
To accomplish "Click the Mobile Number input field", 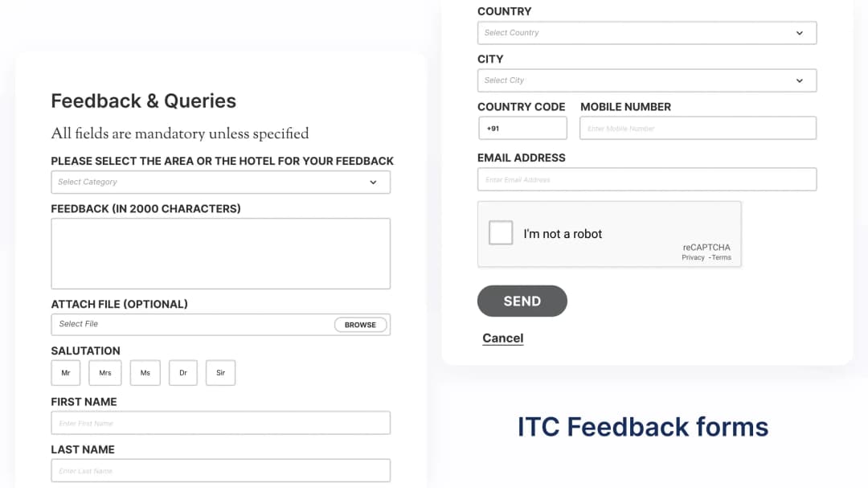I will (x=697, y=128).
